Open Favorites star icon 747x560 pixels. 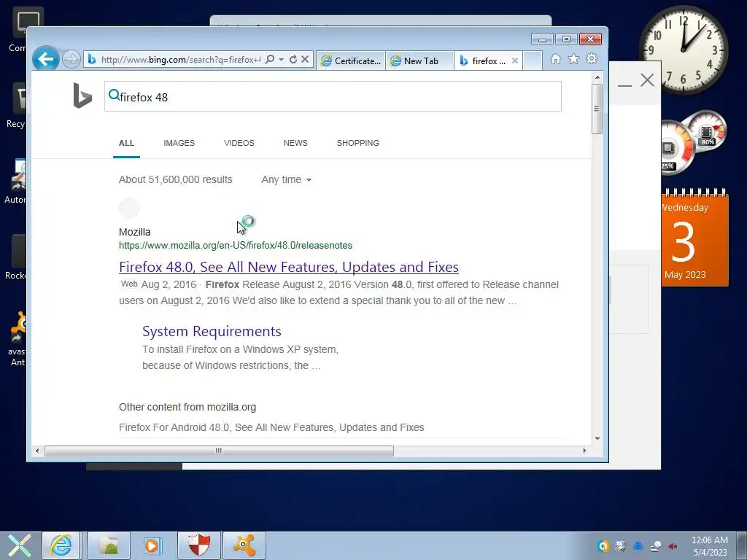(x=573, y=59)
